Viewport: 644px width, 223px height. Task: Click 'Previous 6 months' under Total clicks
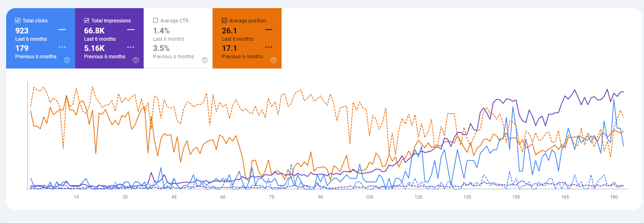36,57
